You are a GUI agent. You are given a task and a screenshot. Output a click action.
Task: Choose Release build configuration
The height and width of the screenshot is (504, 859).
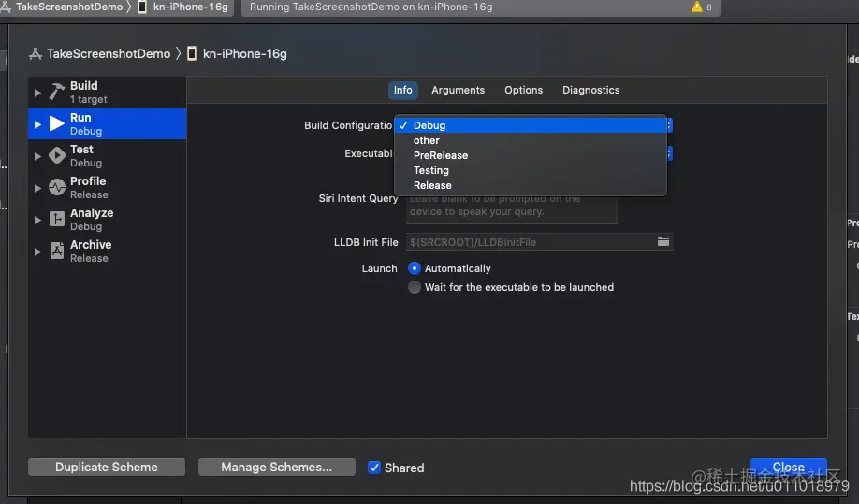pos(531,185)
